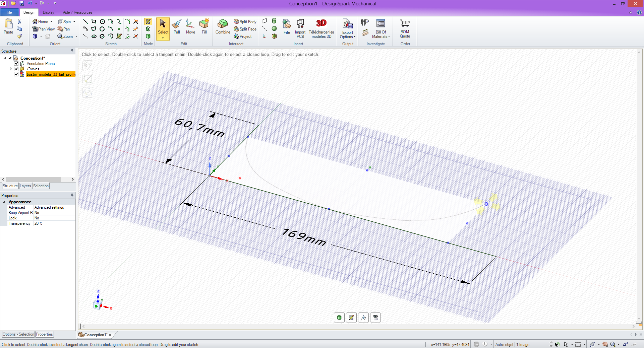The height and width of the screenshot is (348, 644).
Task: Open the File menu
Action: coord(9,12)
